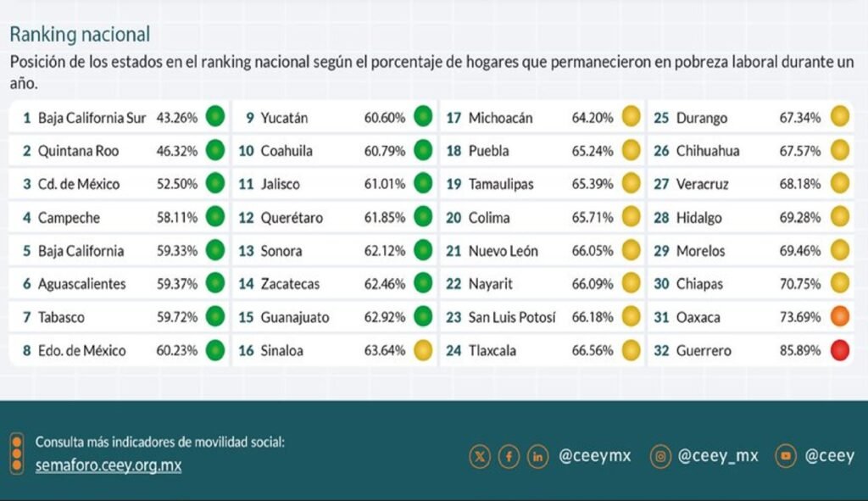
Task: Click the Chiapas 70.75% percentage value
Action: tap(799, 284)
